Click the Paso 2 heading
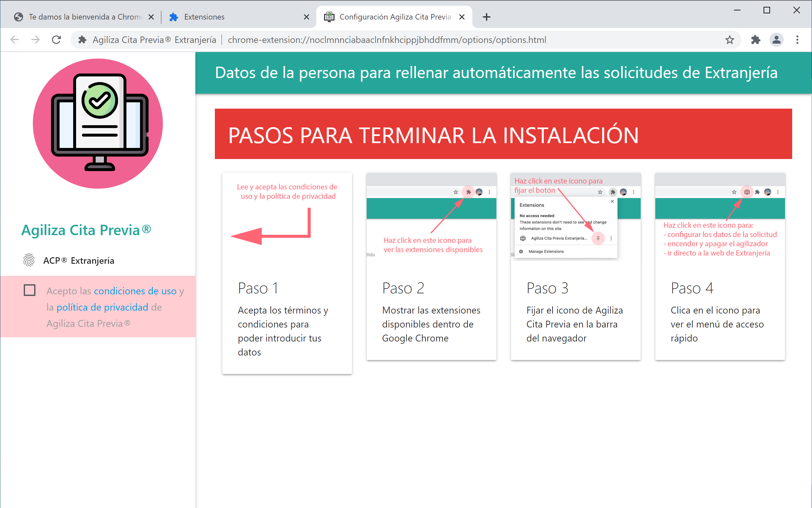The height and width of the screenshot is (508, 812). 403,288
